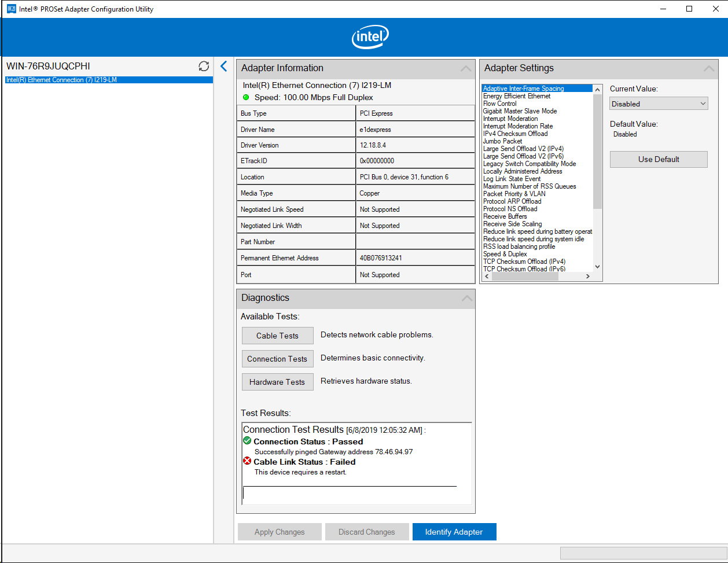Run the Connection Tests diagnostic
The width and height of the screenshot is (728, 563).
[x=277, y=359]
